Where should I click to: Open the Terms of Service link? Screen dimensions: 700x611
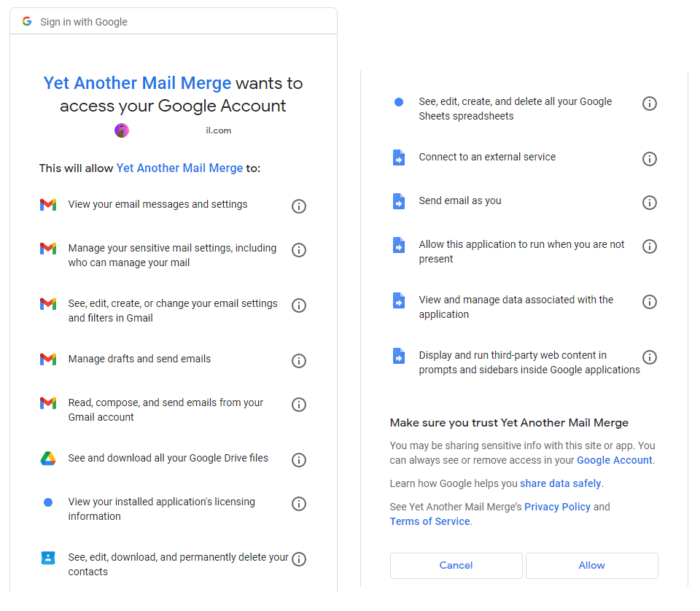[430, 521]
